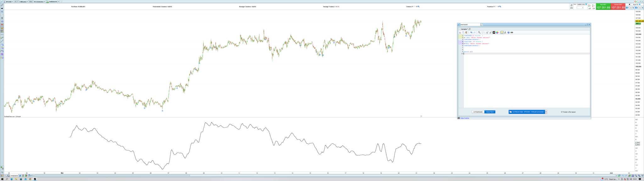This screenshot has height=181, width=644.
Task: Toggle the lightbulb hint icon in editor
Action: [x=502, y=32]
